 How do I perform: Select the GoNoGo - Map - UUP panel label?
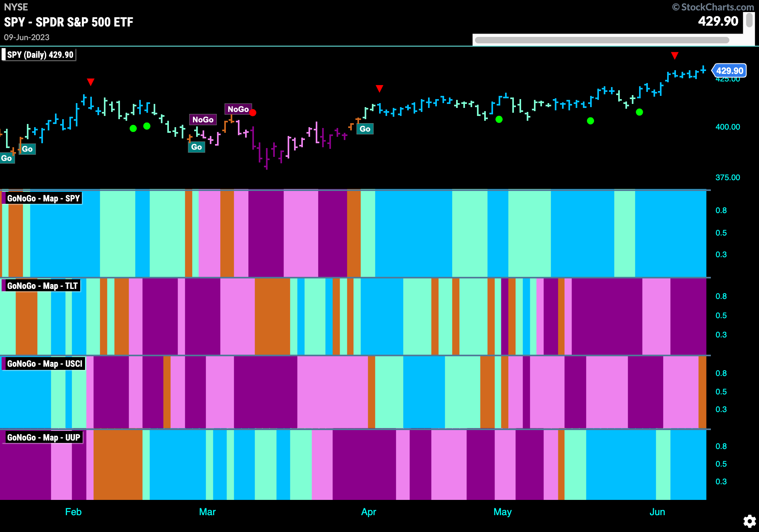pos(43,437)
